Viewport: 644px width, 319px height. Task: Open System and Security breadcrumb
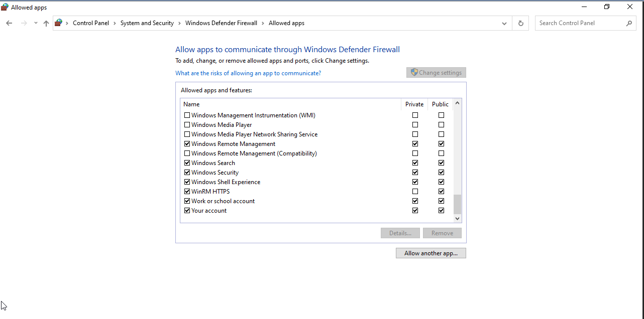pyautogui.click(x=147, y=23)
